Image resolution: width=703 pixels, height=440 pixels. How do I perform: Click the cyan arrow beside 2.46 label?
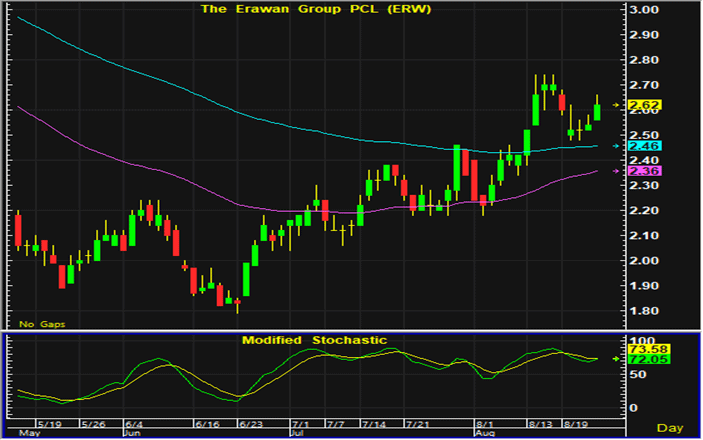click(x=616, y=146)
